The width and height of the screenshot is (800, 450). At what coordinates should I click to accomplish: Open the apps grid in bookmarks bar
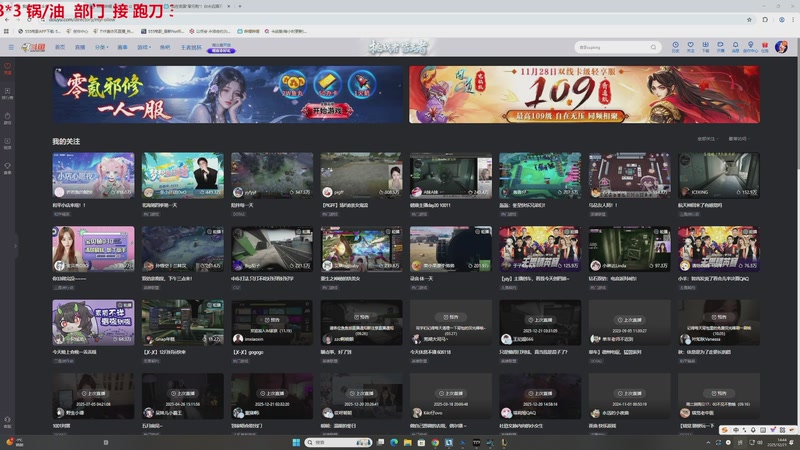6,31
